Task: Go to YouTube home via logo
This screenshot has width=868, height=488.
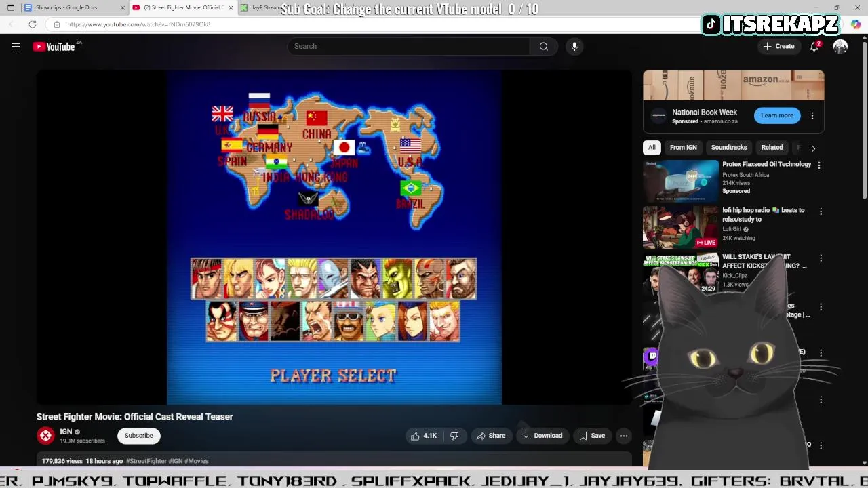Action: point(54,47)
